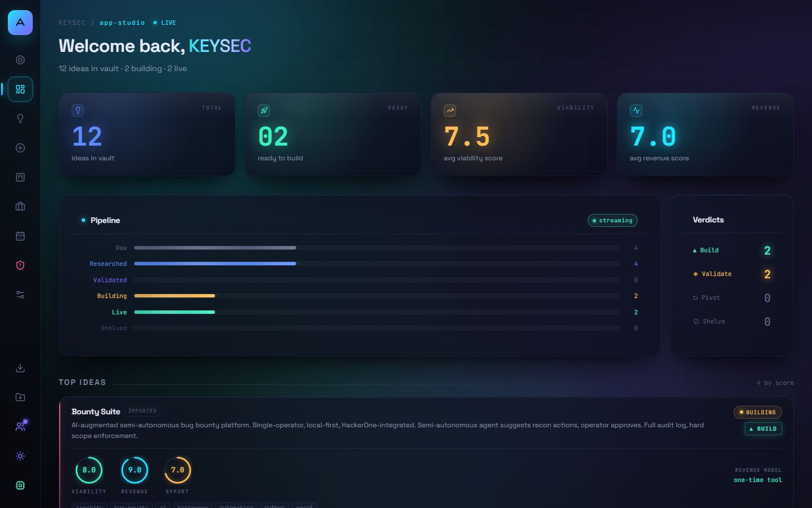Click the Pivot verdict label
Screen dimensions: 812x508
[x=710, y=298]
